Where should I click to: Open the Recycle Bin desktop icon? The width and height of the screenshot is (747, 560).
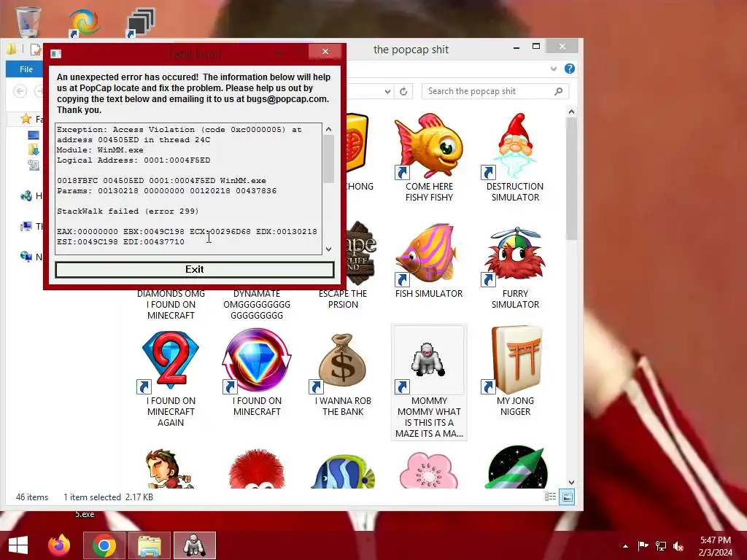tap(28, 21)
